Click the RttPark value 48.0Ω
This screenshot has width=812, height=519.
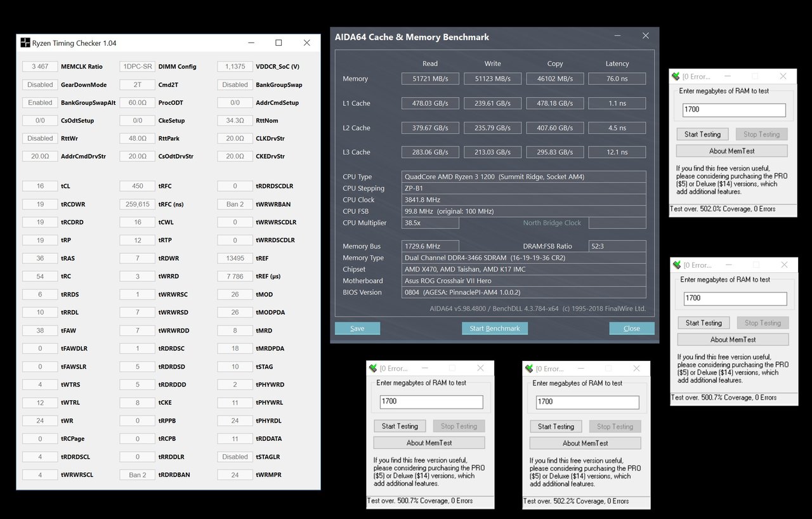point(138,138)
